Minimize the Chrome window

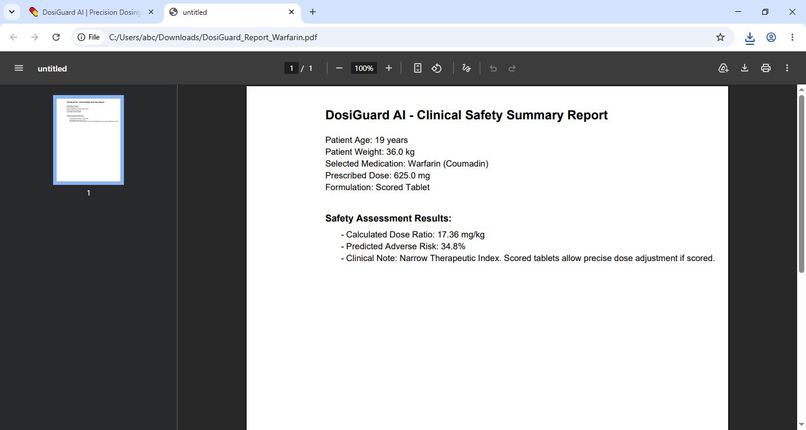[x=738, y=12]
